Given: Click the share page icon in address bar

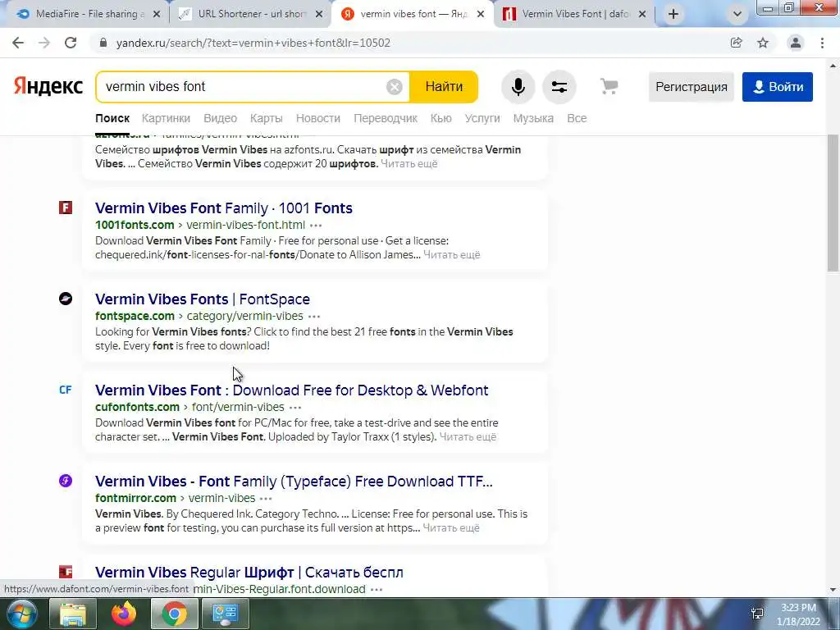Looking at the screenshot, I should (x=736, y=43).
